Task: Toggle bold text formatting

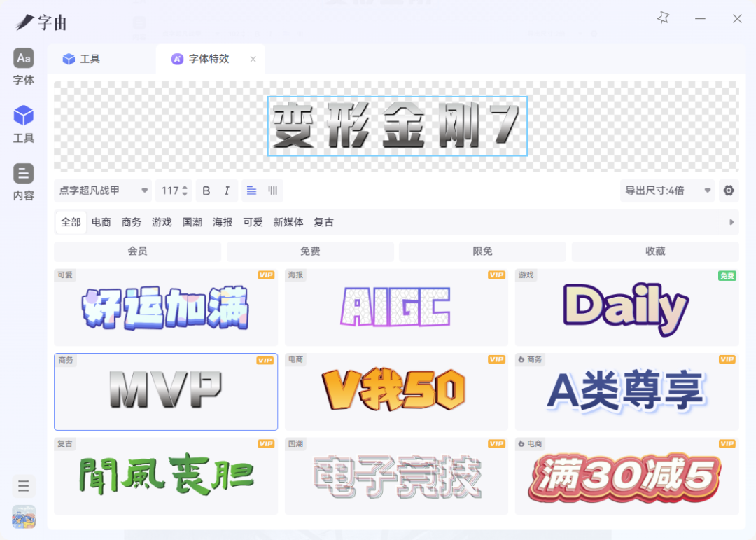Action: point(206,191)
